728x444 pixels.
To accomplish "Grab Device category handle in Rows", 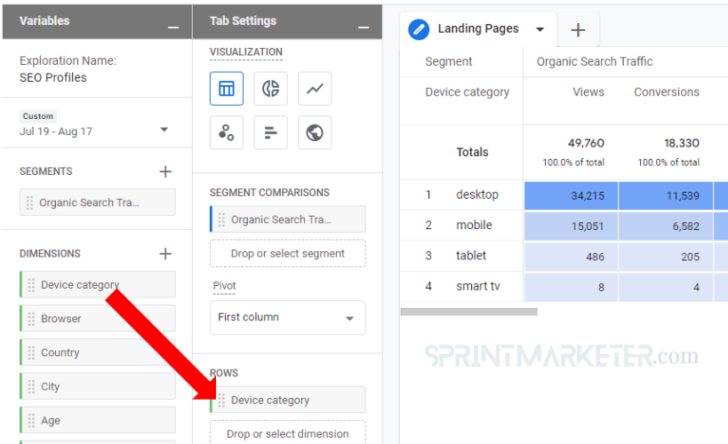I will (x=221, y=400).
